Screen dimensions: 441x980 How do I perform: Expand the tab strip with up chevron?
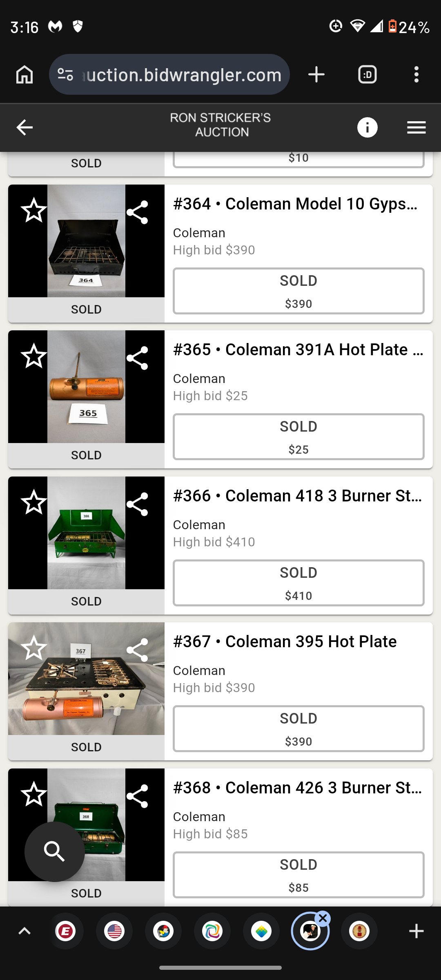pos(24,931)
